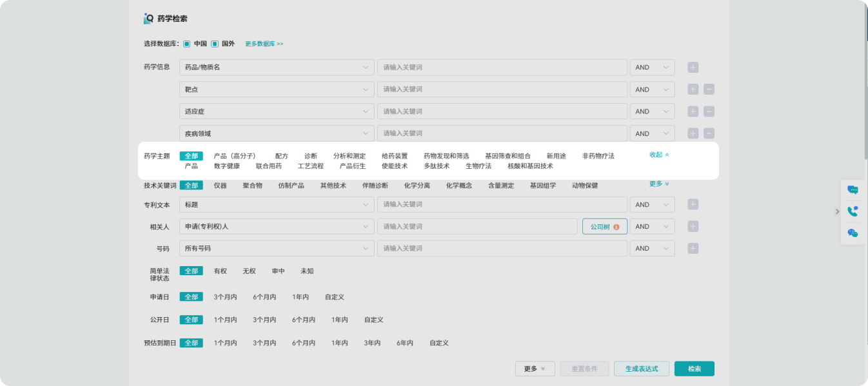Add a row after 所有号码 with plus icon

[x=693, y=248]
